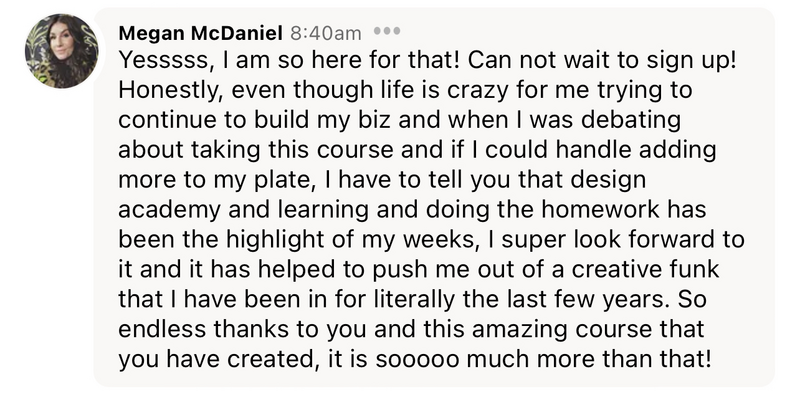Open the three-dot message options menu
The width and height of the screenshot is (800, 412).
pos(387,31)
